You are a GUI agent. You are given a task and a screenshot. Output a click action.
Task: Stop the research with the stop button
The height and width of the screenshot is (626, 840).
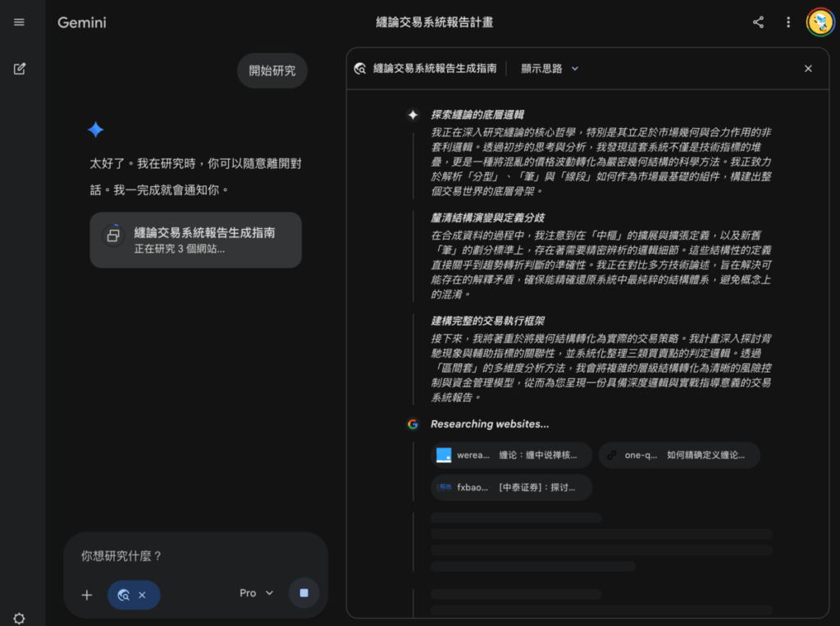click(x=304, y=592)
